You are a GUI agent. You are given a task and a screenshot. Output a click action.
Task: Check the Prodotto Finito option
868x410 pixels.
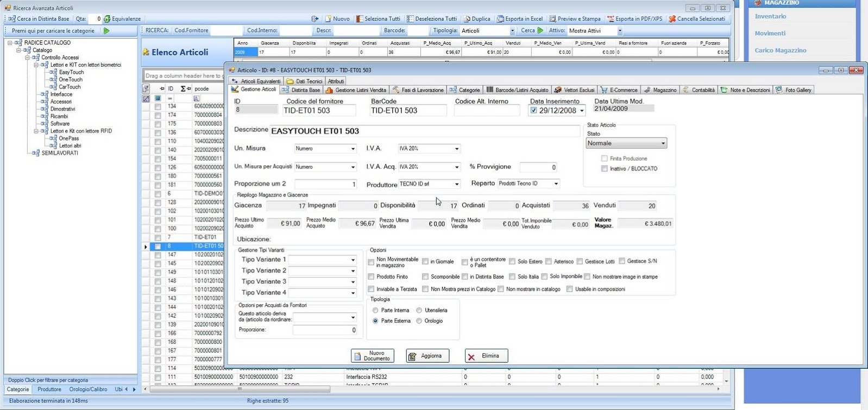click(x=372, y=277)
